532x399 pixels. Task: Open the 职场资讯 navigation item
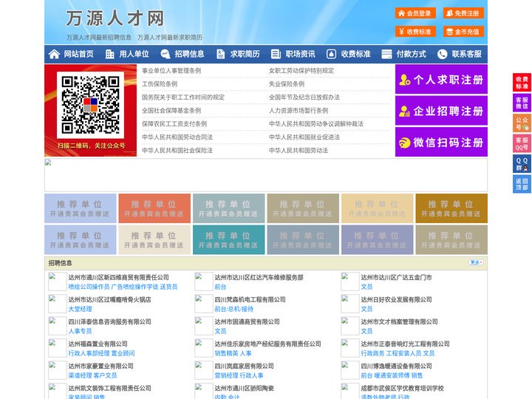click(300, 54)
